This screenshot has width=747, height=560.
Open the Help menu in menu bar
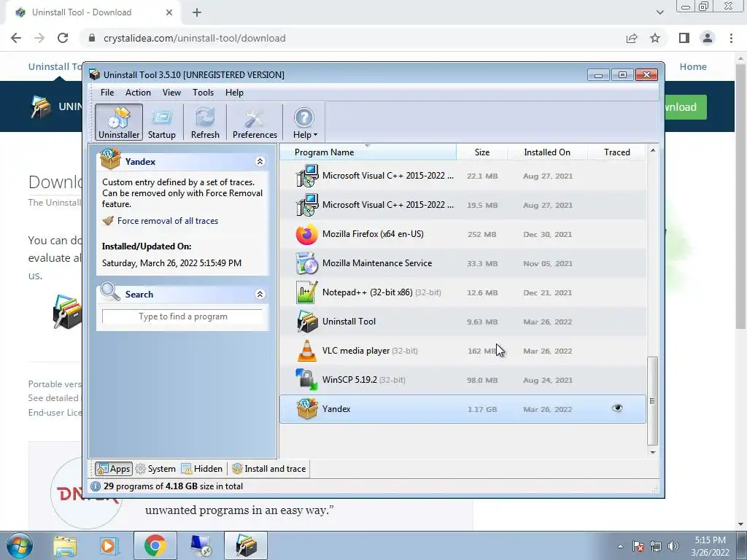(234, 93)
